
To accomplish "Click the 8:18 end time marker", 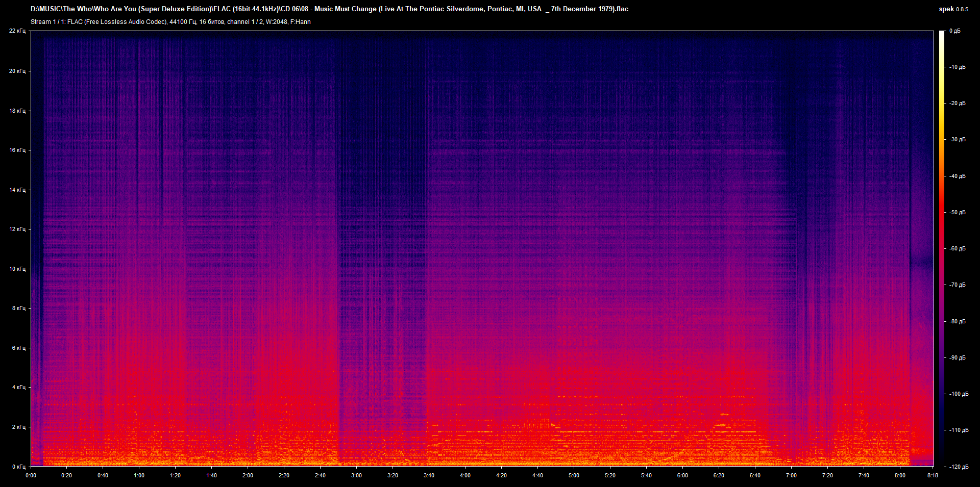I will (x=932, y=475).
